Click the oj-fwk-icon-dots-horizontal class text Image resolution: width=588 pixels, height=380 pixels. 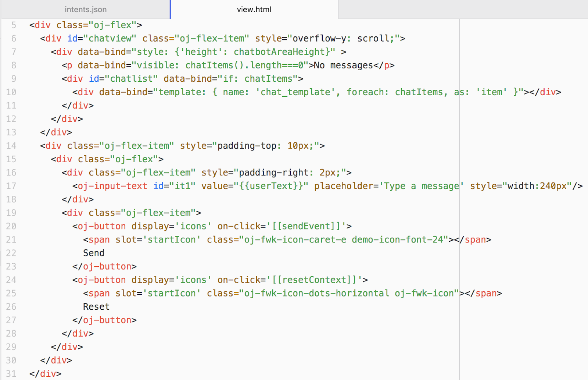point(314,293)
